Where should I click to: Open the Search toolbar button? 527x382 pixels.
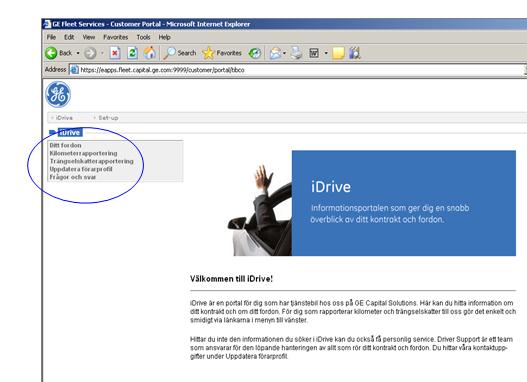click(180, 53)
